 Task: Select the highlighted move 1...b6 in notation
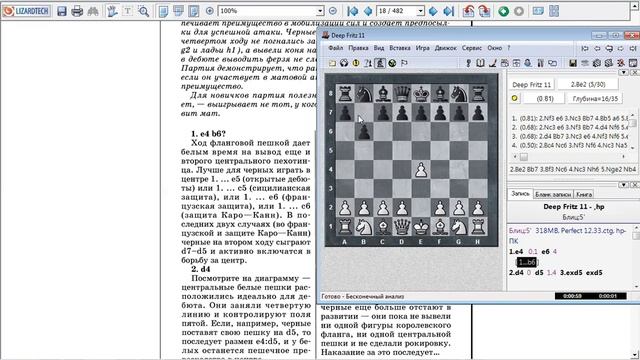(x=527, y=262)
